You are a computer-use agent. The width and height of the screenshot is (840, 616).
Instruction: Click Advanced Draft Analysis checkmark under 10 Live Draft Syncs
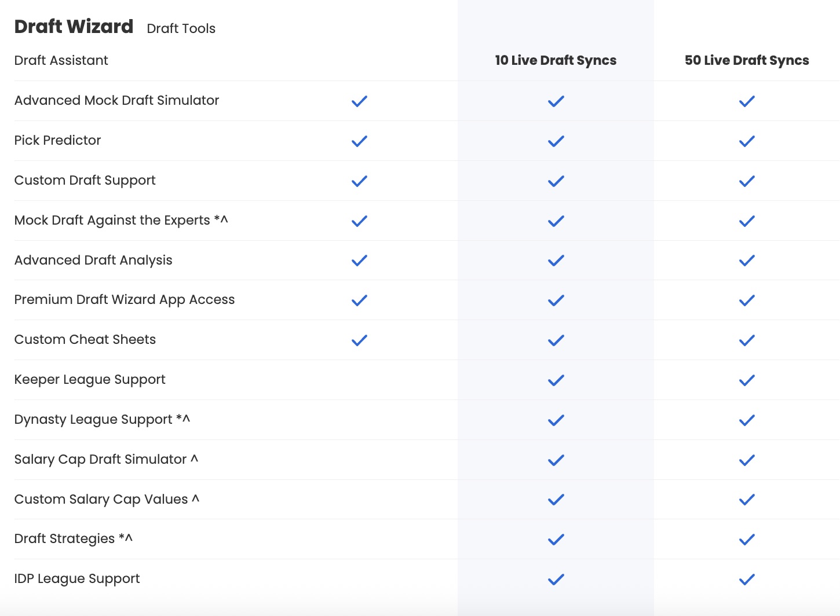click(556, 261)
